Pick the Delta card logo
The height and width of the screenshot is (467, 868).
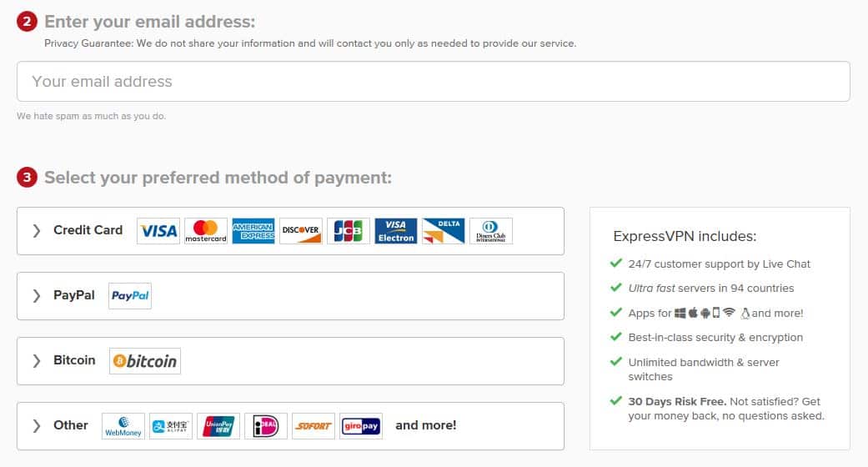[444, 231]
